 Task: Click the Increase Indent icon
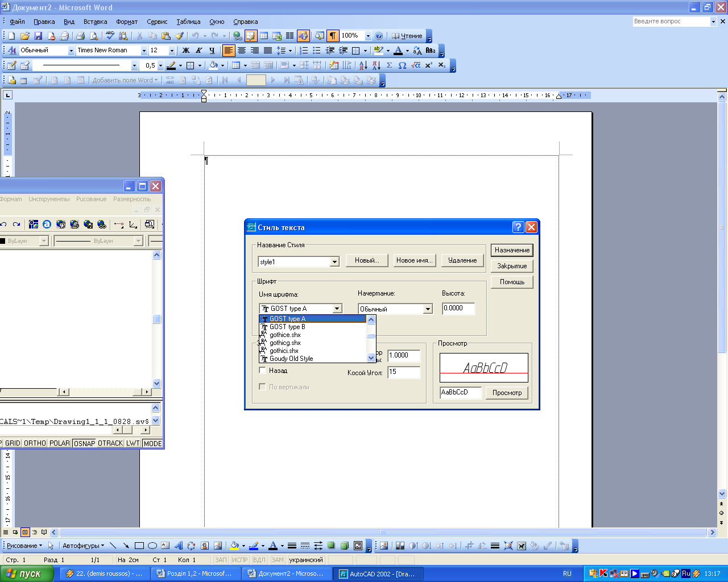343,51
